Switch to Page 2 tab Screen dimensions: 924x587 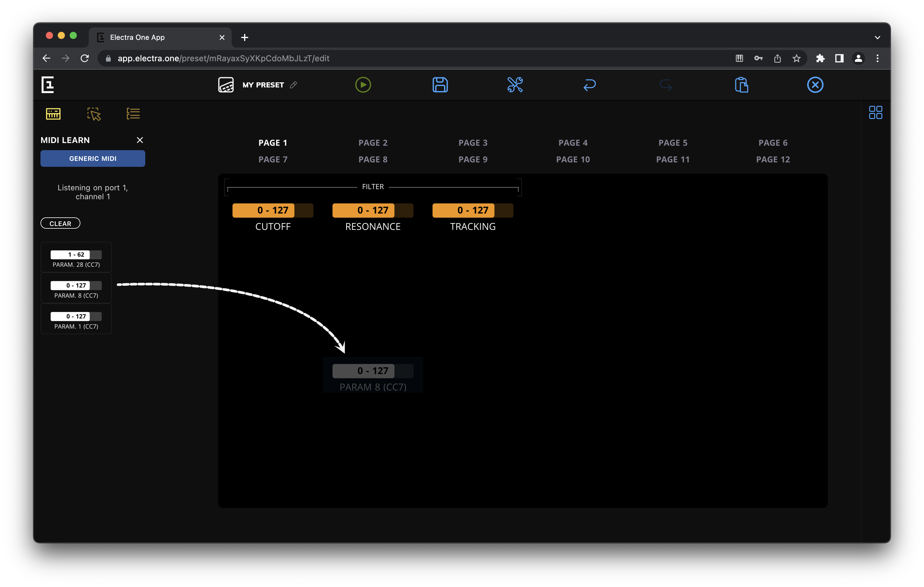(373, 143)
